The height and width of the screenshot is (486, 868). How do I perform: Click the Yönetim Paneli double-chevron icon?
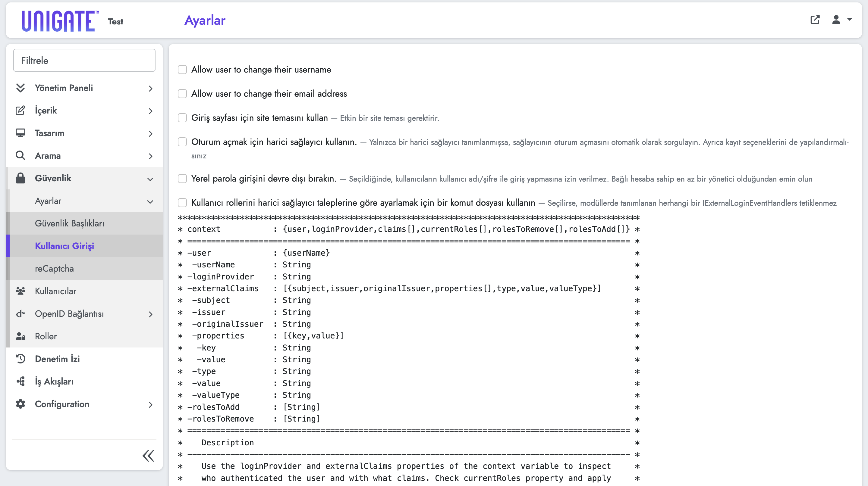click(20, 88)
